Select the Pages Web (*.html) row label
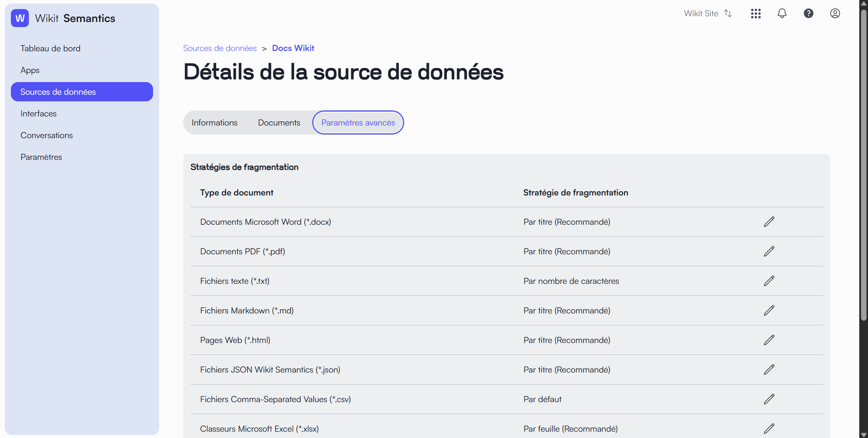 (x=235, y=340)
